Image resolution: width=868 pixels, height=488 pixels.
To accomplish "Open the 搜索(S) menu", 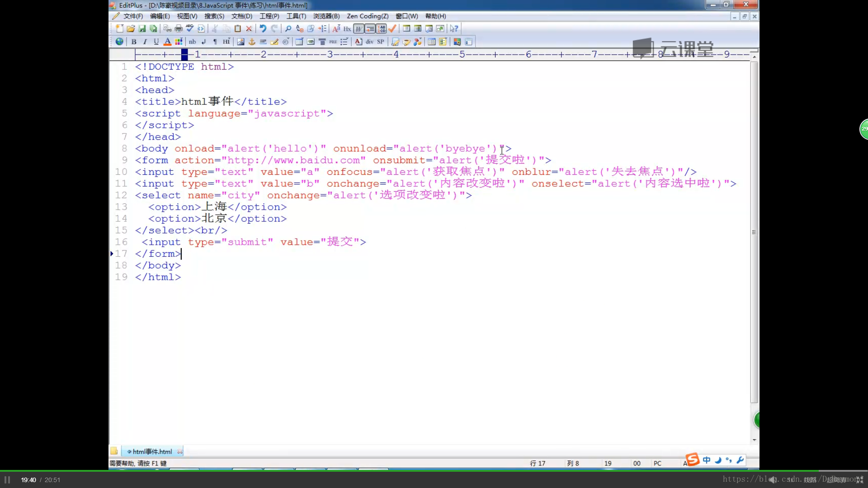I will tap(214, 16).
